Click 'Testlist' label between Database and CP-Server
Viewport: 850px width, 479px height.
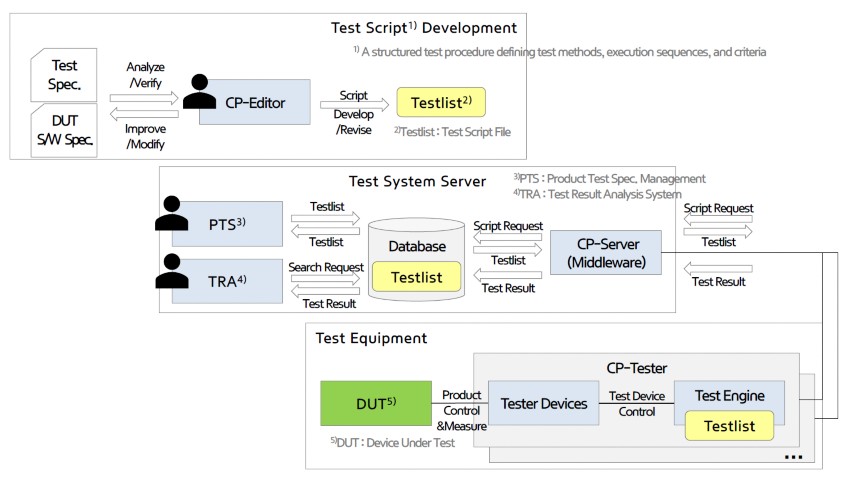[x=508, y=260]
